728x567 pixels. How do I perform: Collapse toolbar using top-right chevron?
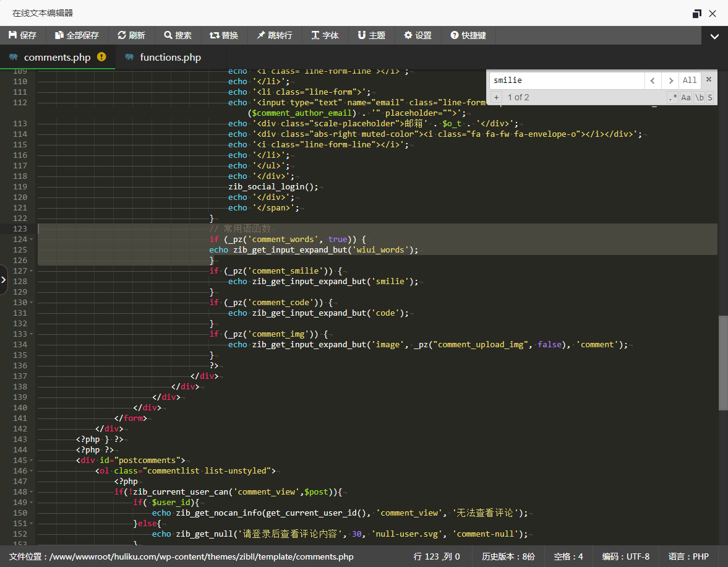point(714,36)
